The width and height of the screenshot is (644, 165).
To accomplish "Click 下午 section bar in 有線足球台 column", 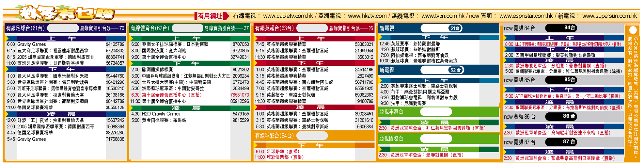I will click(x=65, y=69).
